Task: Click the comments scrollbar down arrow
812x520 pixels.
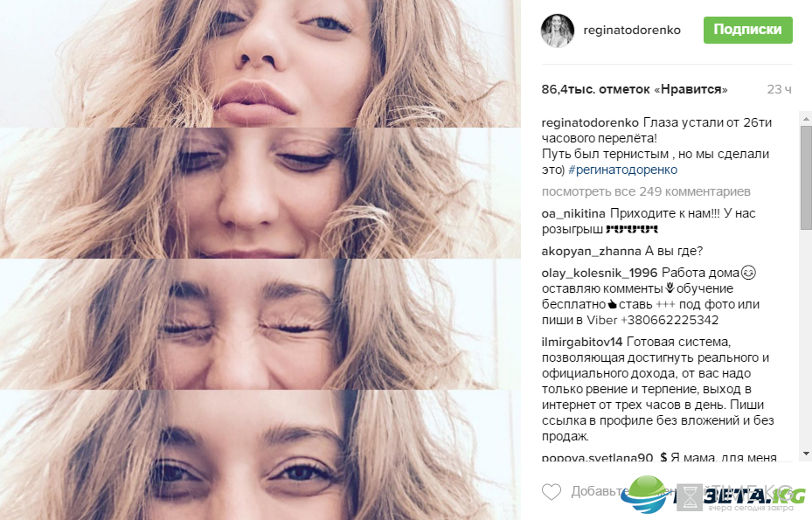Action: 806,454
